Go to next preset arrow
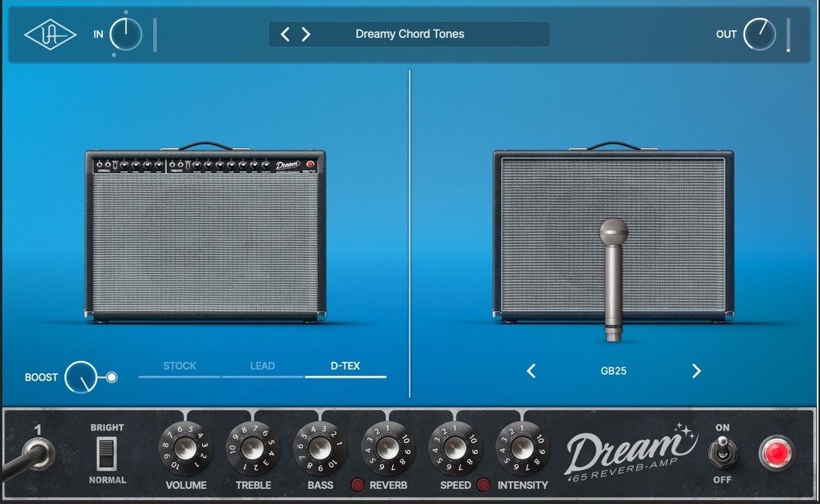Image resolution: width=820 pixels, height=504 pixels. click(x=306, y=35)
